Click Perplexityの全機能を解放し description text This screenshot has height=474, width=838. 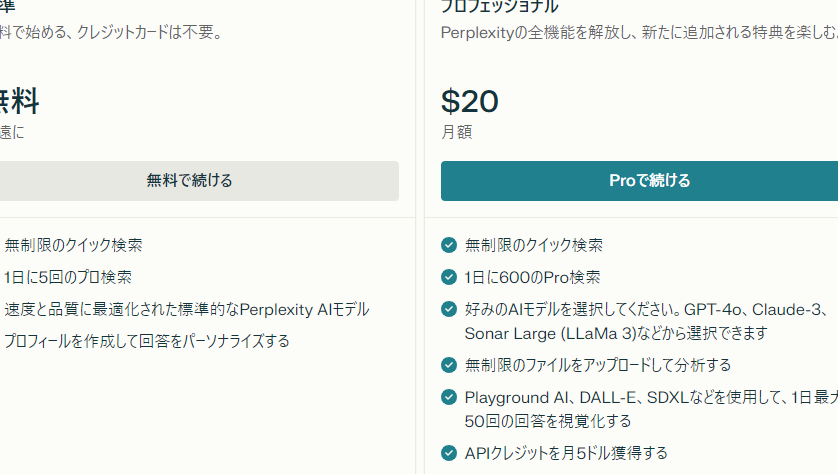639,33
